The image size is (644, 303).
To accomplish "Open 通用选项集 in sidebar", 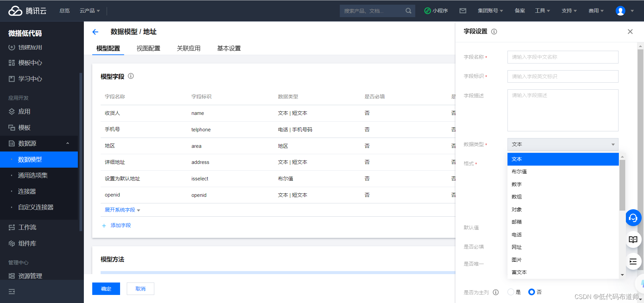I will tap(33, 175).
